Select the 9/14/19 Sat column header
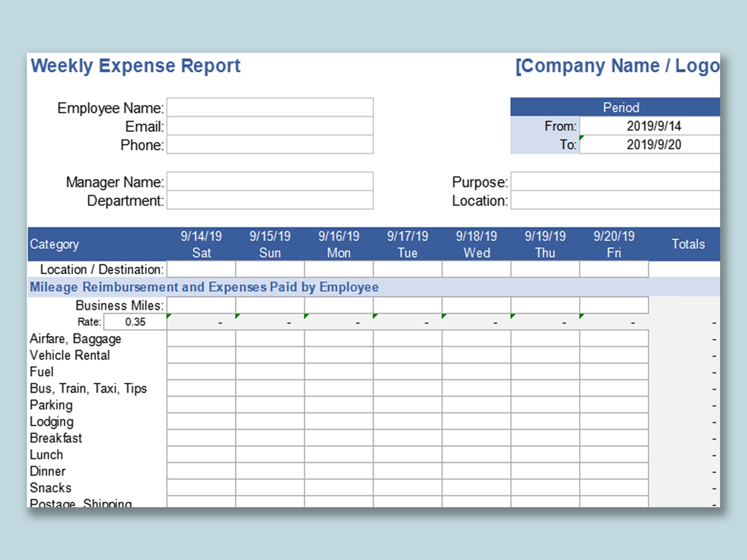The width and height of the screenshot is (747, 560). [x=201, y=244]
